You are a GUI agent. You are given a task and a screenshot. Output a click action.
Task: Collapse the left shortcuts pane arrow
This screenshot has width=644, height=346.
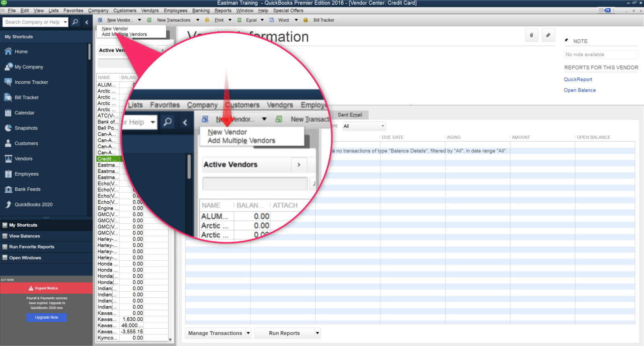[87, 22]
